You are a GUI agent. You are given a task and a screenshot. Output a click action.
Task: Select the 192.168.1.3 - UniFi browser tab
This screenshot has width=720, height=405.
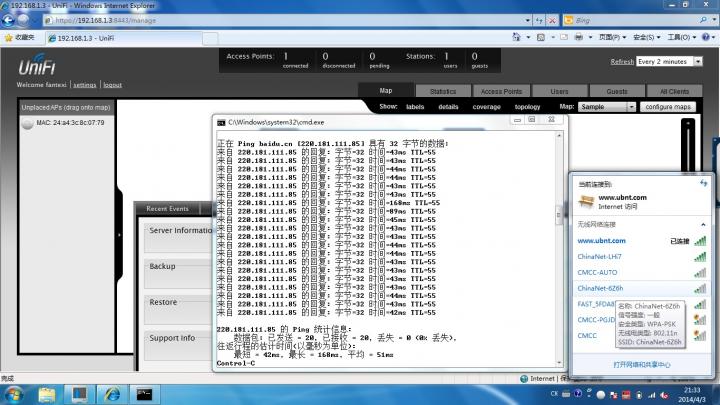coord(124,38)
